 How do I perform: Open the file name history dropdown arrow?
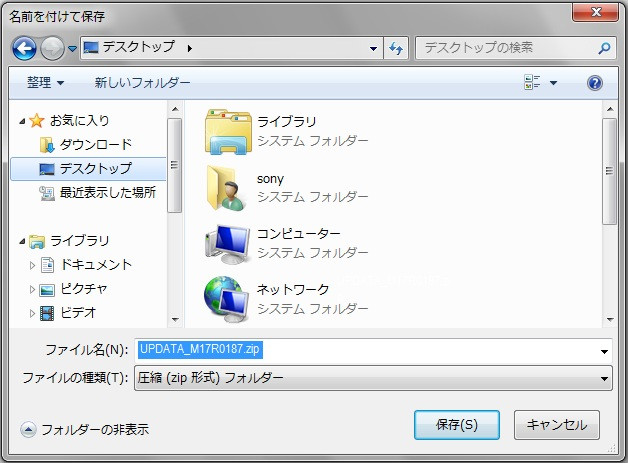click(x=604, y=350)
